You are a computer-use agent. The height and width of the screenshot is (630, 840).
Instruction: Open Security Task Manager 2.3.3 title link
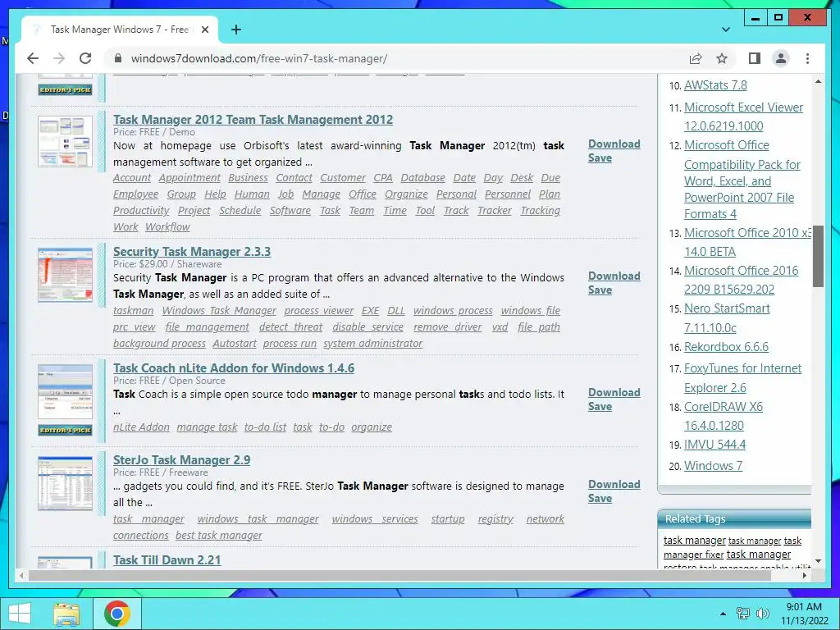coord(192,251)
